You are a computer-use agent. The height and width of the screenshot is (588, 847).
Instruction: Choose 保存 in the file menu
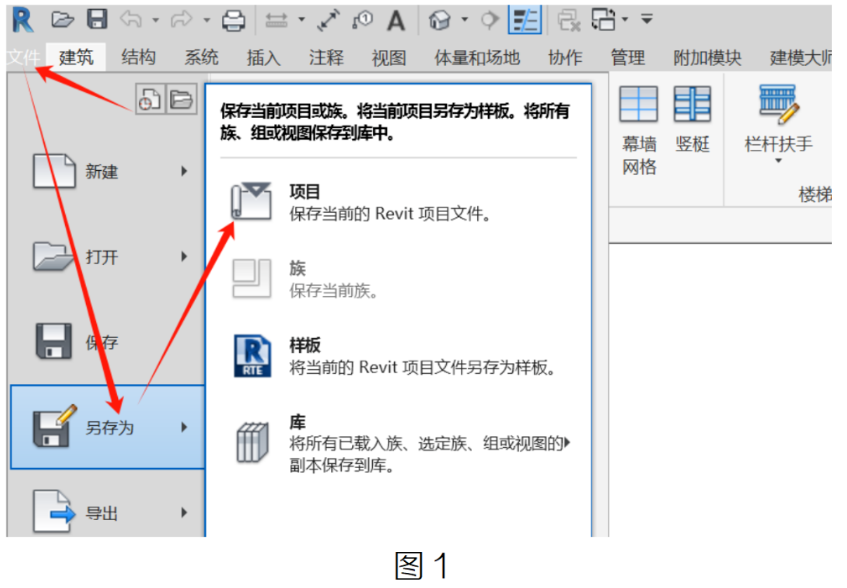coord(107,342)
